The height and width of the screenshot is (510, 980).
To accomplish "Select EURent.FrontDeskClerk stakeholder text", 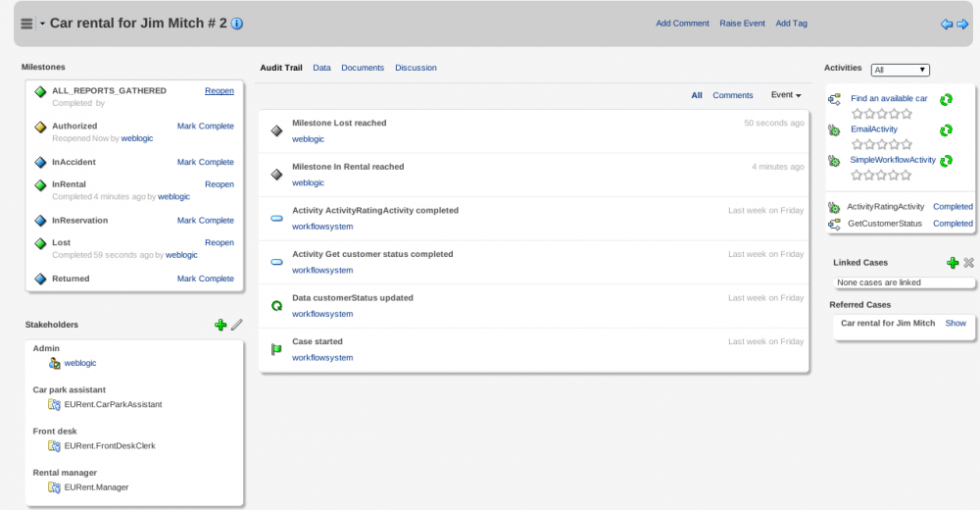I will (x=110, y=445).
